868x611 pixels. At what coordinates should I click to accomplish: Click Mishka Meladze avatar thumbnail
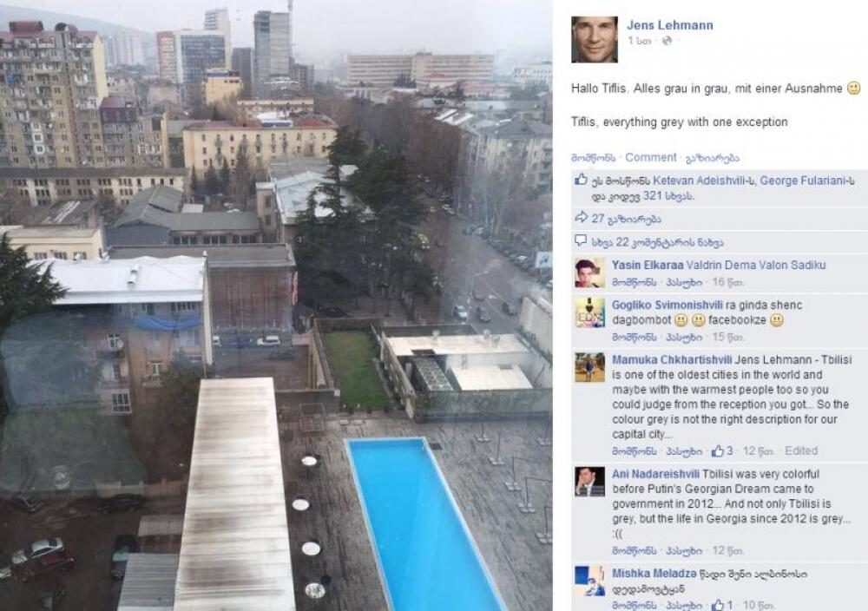coord(589,581)
